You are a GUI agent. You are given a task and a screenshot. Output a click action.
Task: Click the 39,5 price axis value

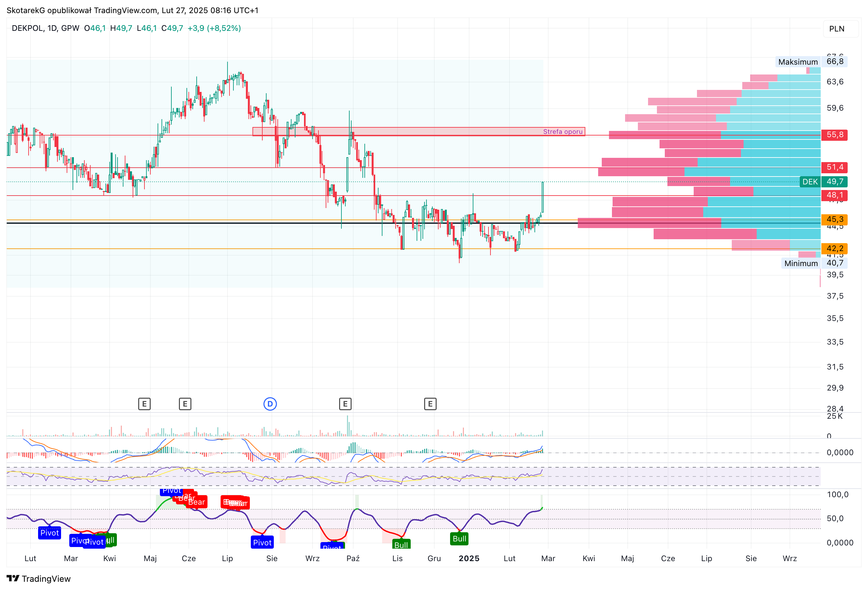tap(835, 275)
